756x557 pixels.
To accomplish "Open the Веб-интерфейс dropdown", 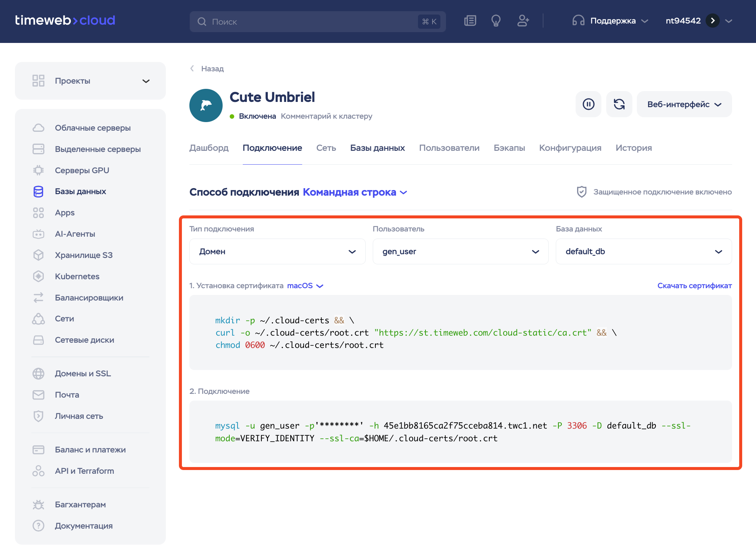I will [x=684, y=104].
